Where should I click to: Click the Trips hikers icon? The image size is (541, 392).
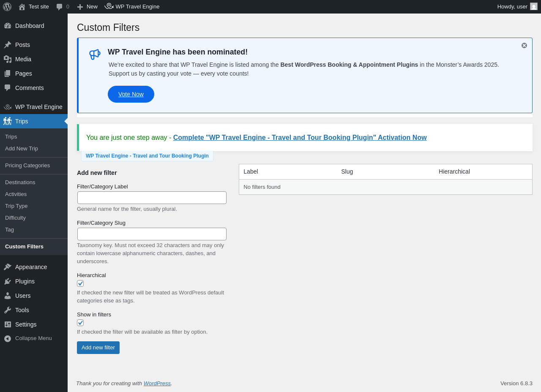(8, 121)
